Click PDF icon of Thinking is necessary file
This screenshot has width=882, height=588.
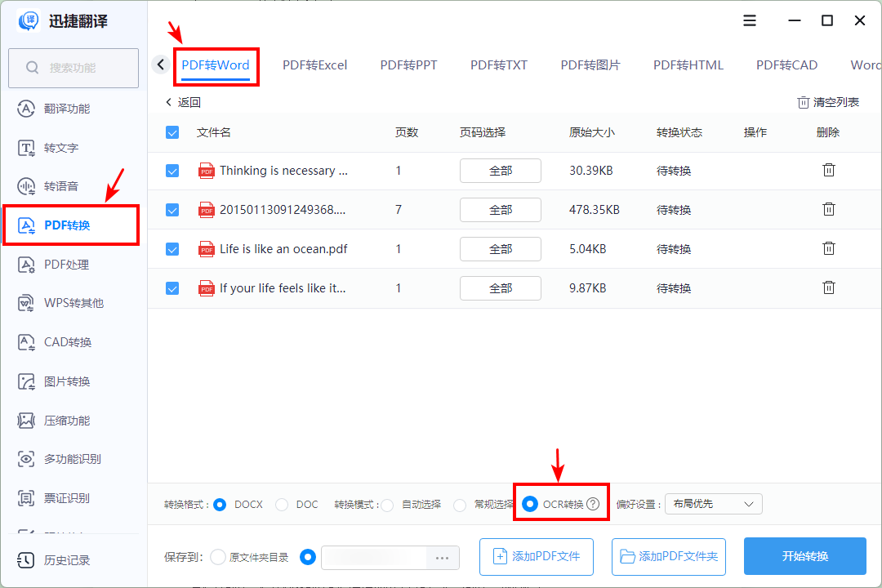[x=207, y=171]
